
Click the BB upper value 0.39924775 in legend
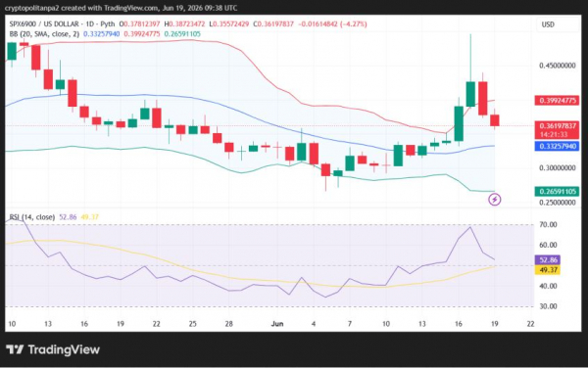click(142, 34)
